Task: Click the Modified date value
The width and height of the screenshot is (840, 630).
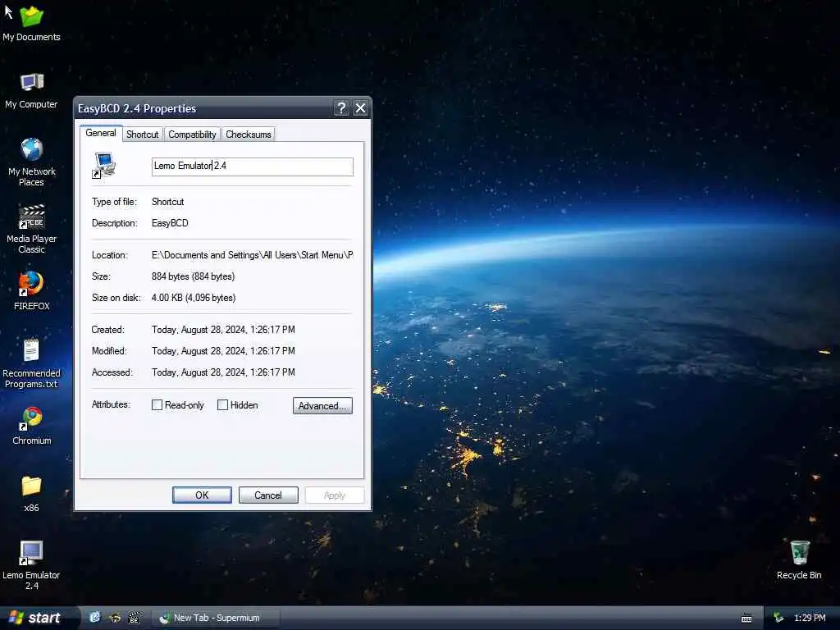Action: tap(223, 351)
